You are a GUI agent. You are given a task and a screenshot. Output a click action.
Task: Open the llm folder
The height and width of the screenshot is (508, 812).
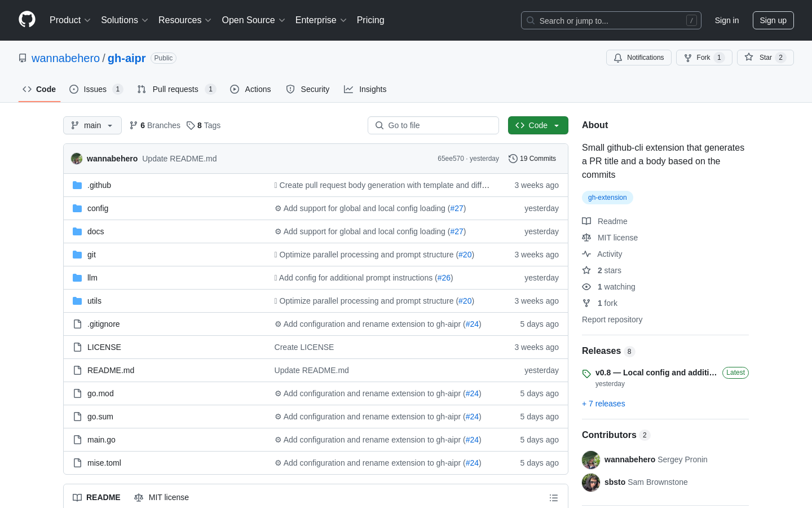92,278
